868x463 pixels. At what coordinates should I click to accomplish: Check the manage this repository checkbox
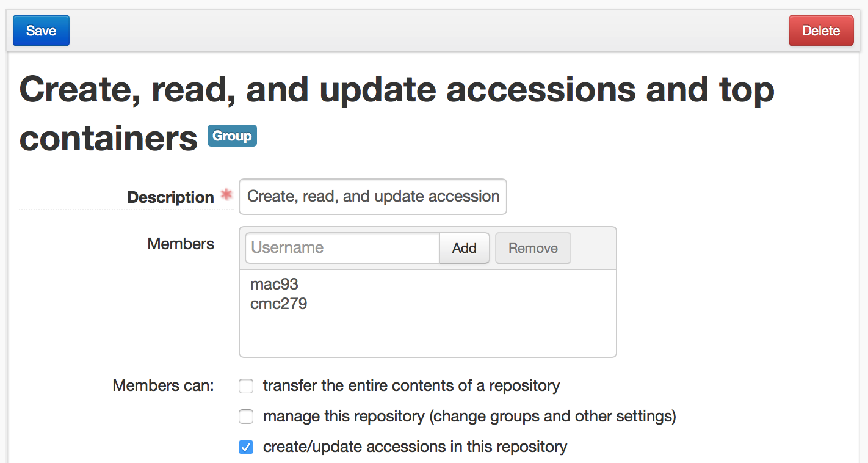pyautogui.click(x=246, y=417)
